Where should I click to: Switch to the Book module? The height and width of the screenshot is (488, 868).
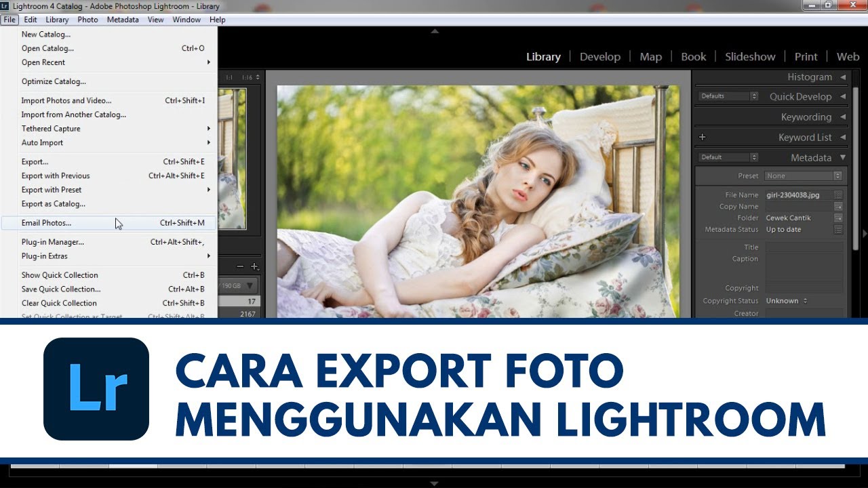click(694, 57)
